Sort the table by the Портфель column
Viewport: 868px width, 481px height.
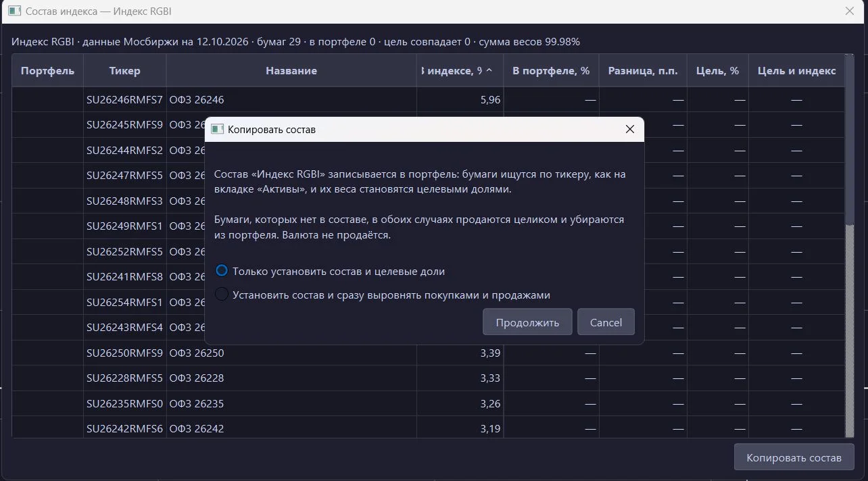48,71
